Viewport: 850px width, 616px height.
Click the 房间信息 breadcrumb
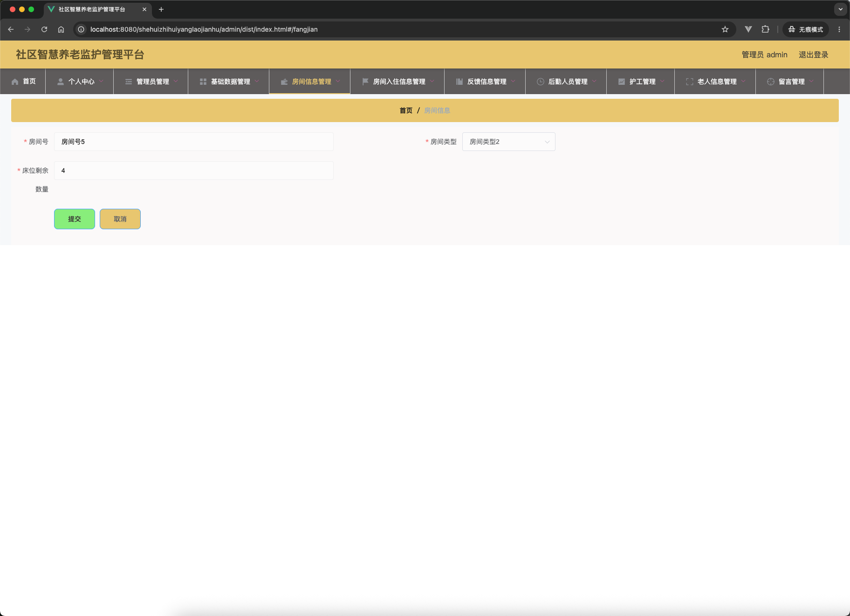click(x=437, y=110)
